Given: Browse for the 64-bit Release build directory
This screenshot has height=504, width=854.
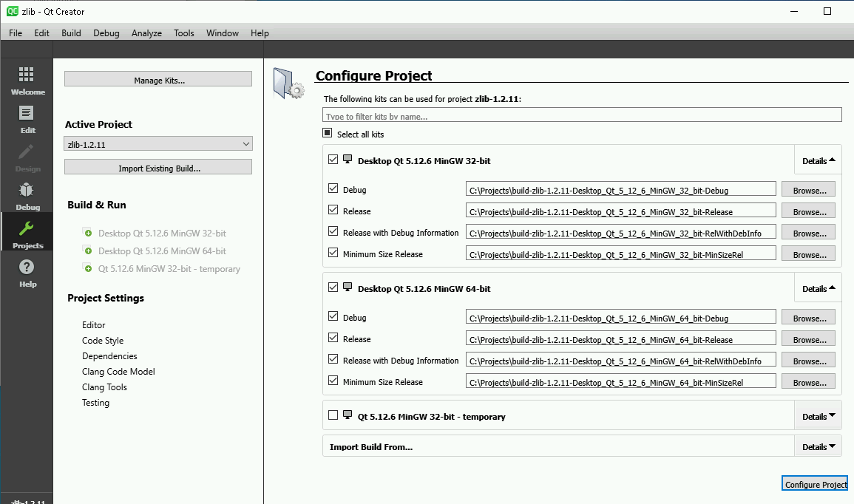Looking at the screenshot, I should tap(809, 338).
